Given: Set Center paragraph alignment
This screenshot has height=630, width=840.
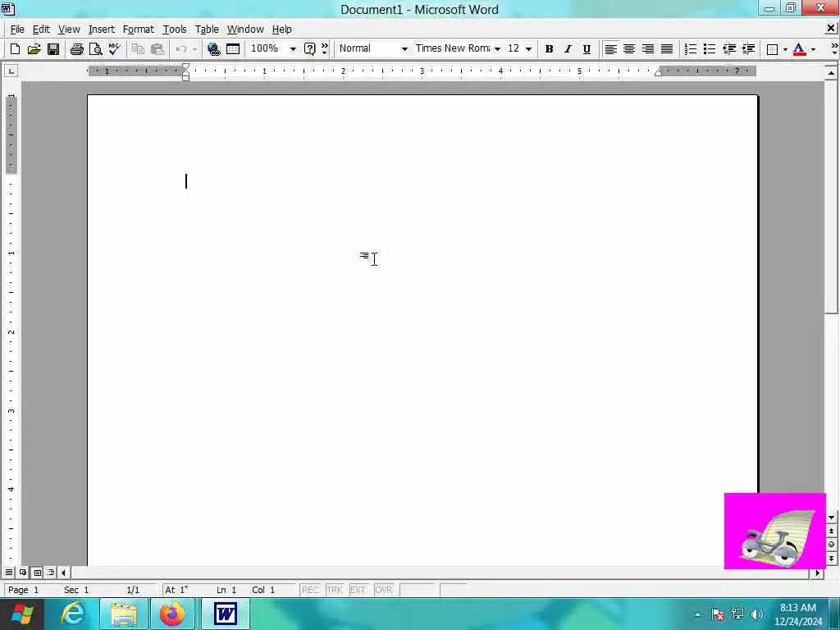Looking at the screenshot, I should [x=629, y=49].
